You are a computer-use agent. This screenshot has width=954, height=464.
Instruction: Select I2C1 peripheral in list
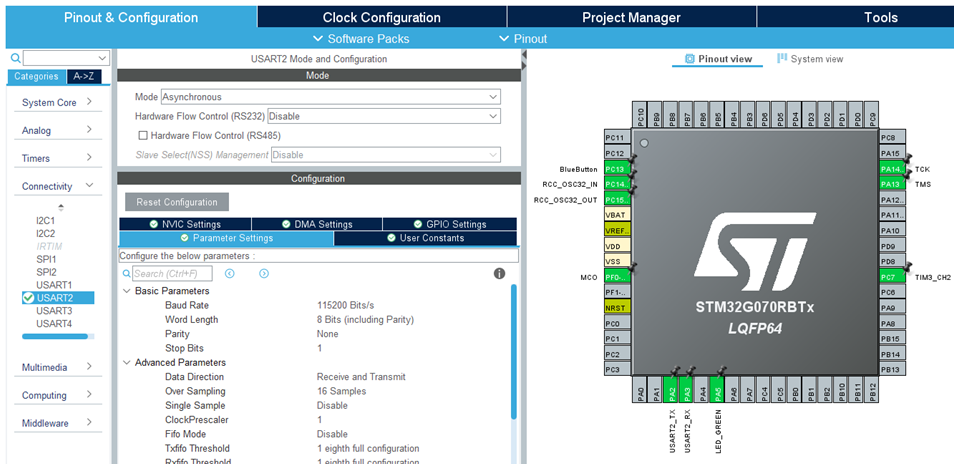coord(46,220)
